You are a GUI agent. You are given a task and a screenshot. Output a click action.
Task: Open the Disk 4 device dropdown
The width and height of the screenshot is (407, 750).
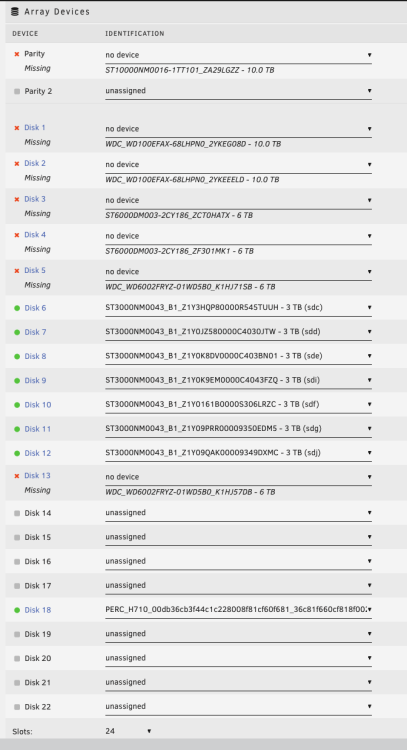pyautogui.click(x=239, y=236)
